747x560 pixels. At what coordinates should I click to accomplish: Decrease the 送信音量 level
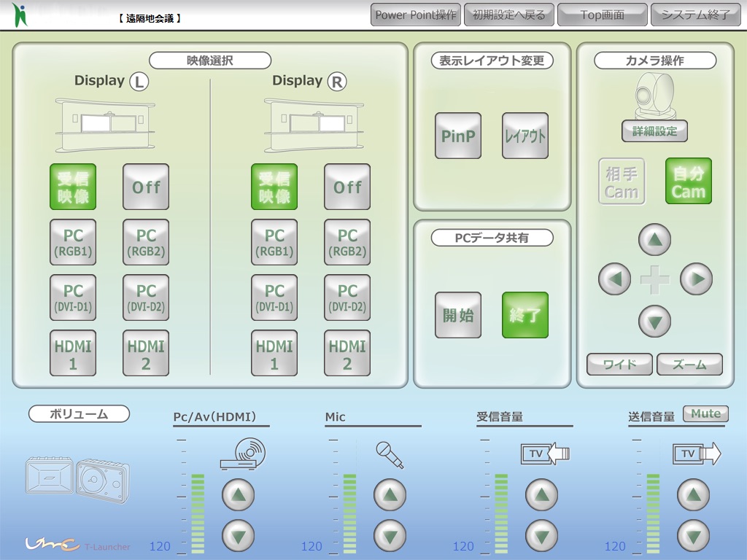pos(693,536)
